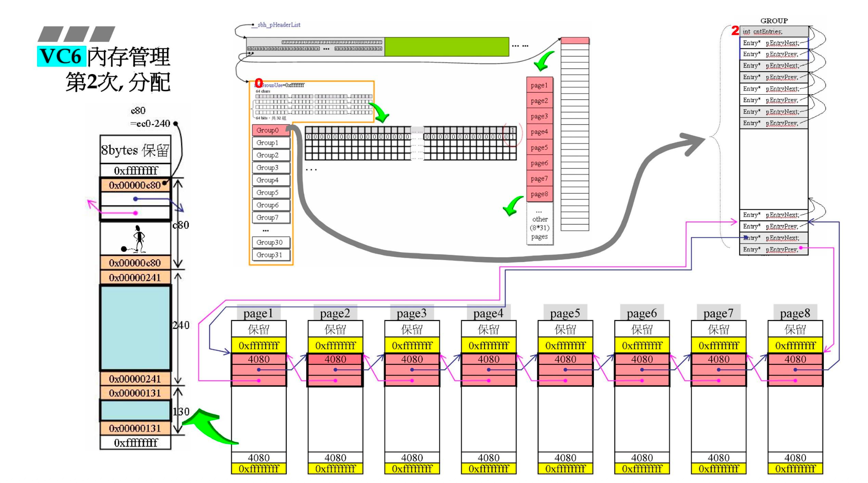Click the 64 chars label
The height and width of the screenshot is (483, 868).
[x=263, y=91]
